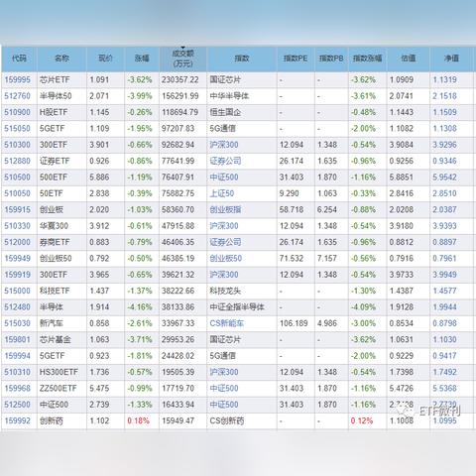Open fund code 510900
This screenshot has width=476, height=476.
[17, 112]
